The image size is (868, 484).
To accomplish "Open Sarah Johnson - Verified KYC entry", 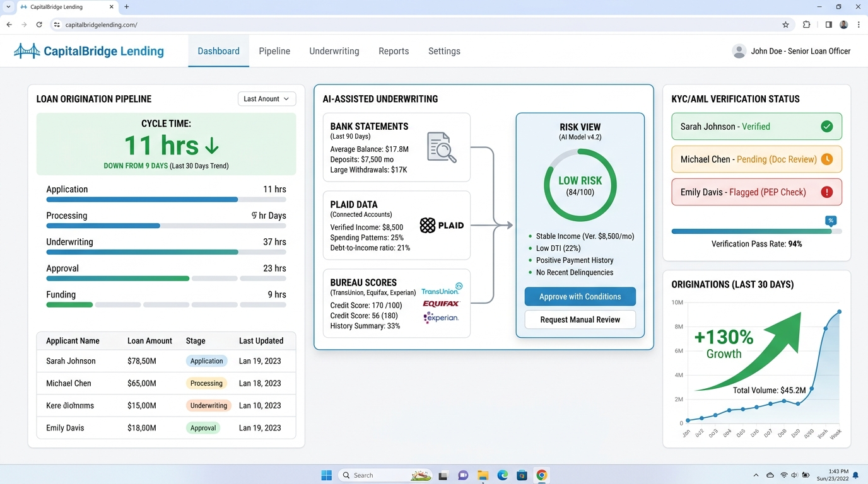I will coord(756,127).
